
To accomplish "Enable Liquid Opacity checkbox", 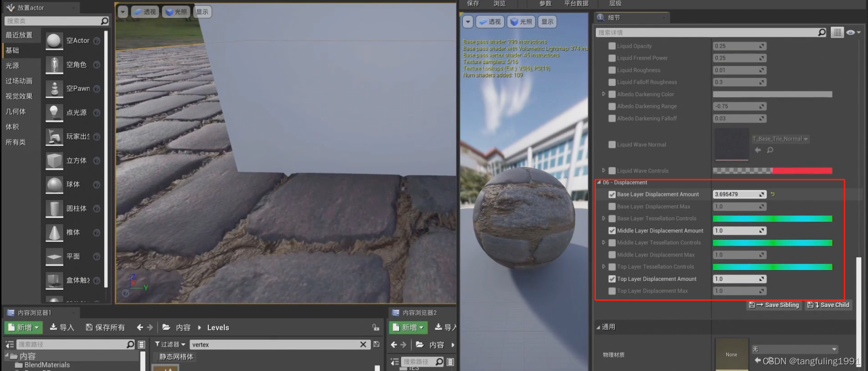I will [x=612, y=46].
